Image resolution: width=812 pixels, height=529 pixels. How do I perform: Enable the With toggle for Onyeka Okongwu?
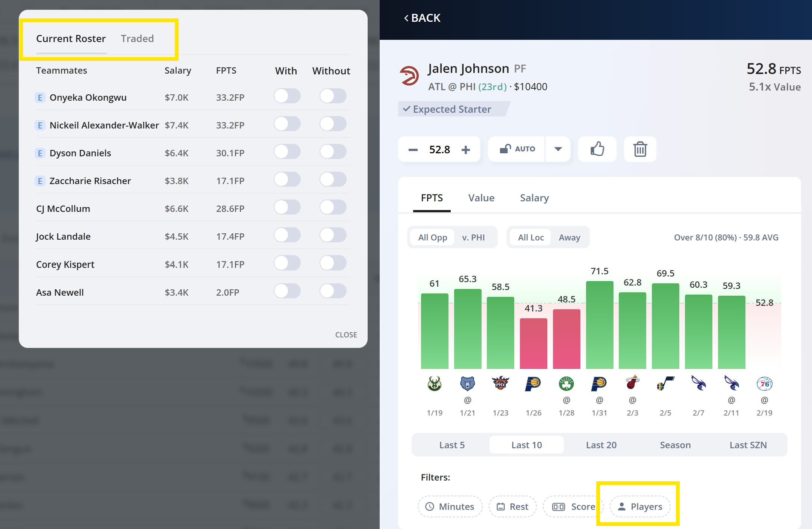287,96
